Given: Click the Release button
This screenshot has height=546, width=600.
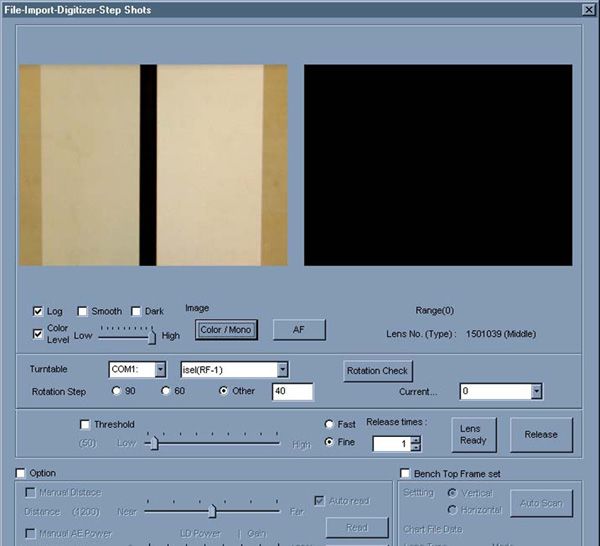Looking at the screenshot, I should click(x=541, y=435).
